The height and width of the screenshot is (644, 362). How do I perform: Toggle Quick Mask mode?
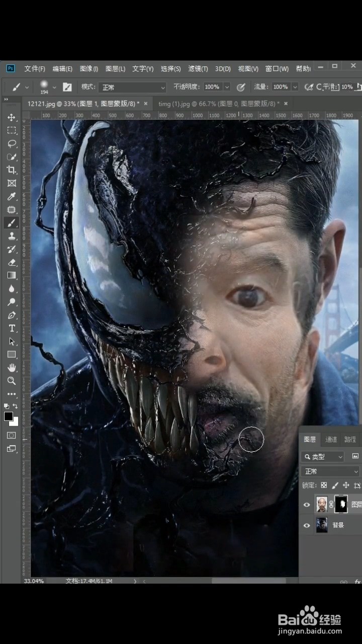point(12,435)
